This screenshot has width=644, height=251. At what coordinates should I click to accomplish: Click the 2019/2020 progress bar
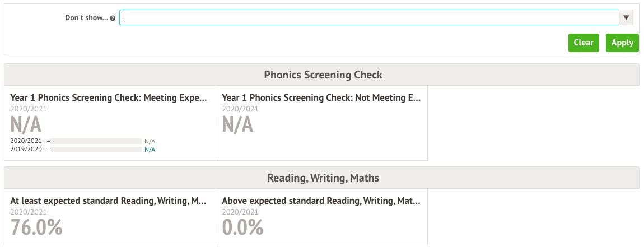coord(96,150)
